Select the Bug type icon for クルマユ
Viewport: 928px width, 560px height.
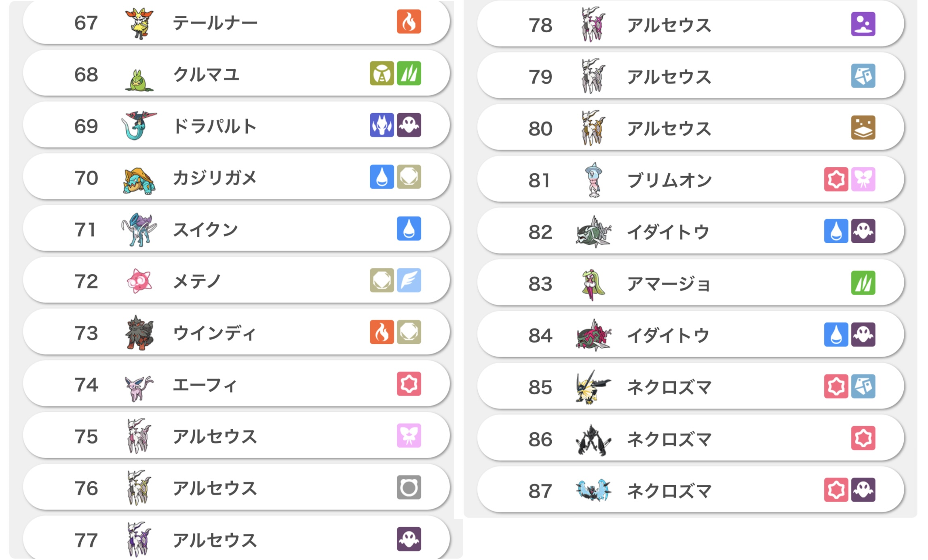pyautogui.click(x=382, y=73)
